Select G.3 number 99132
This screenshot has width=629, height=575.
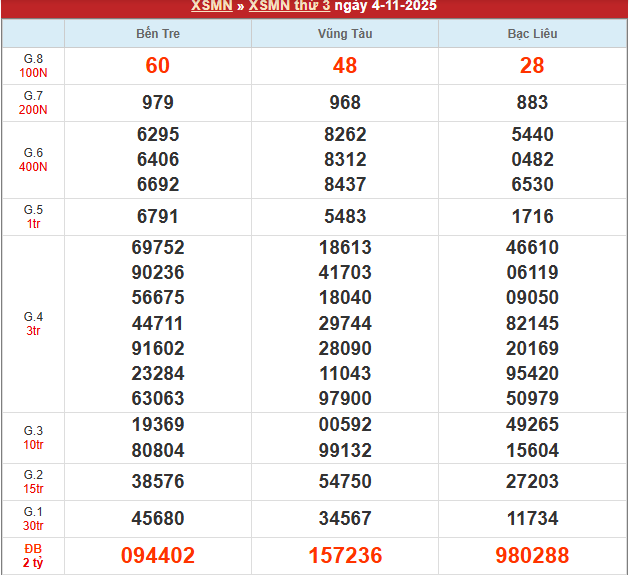pyautogui.click(x=345, y=450)
